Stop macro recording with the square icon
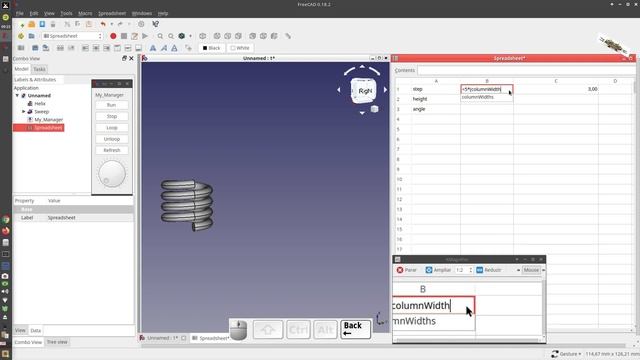Viewport: 640px width, 360px height. [x=124, y=36]
